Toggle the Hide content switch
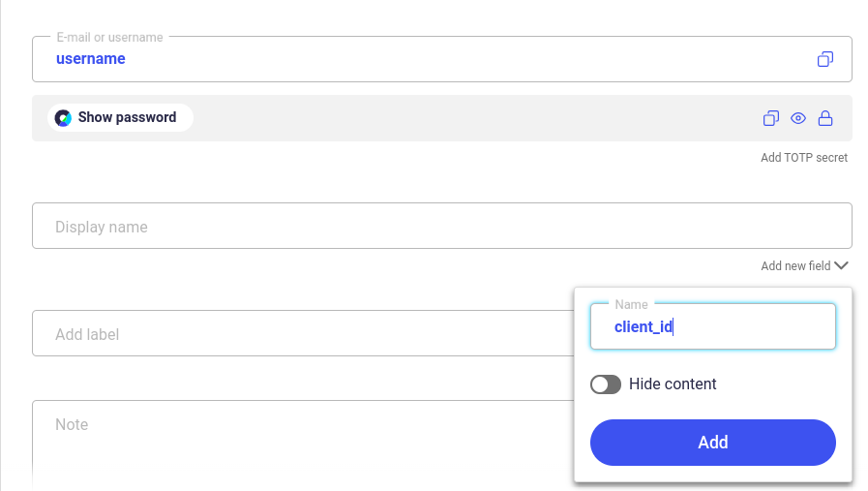Screen dimensions: 868x491 click(605, 384)
